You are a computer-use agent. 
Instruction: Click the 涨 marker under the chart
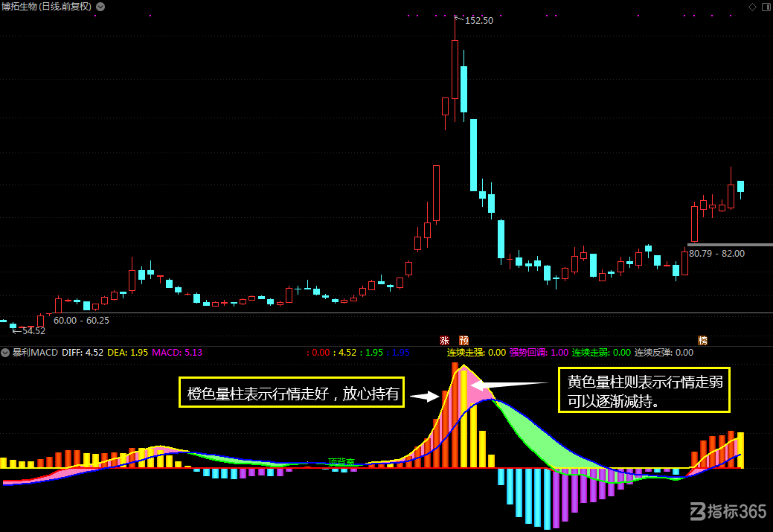pos(444,340)
